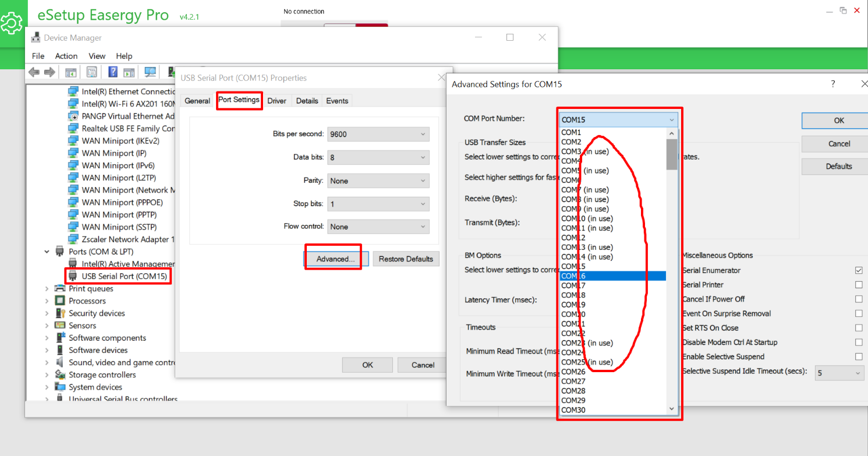Click Cancel in USB Serial Port Properties
Image resolution: width=868 pixels, height=456 pixels.
coord(423,365)
